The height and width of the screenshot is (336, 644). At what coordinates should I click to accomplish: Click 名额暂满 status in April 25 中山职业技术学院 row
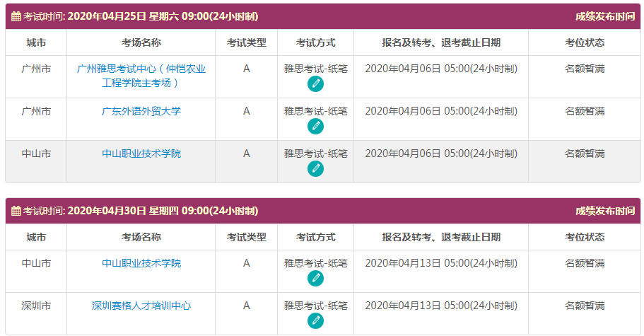tap(585, 153)
